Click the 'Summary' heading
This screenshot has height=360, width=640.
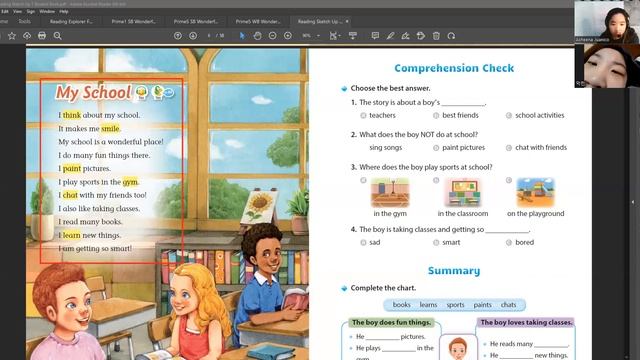pos(454,271)
